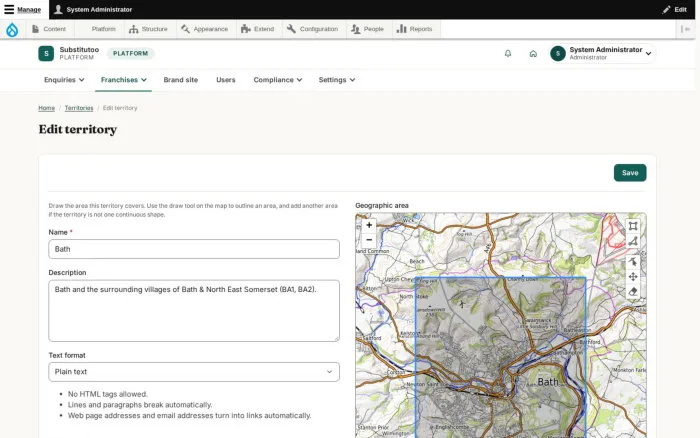Select the draw polygon tool on map

[x=633, y=242]
